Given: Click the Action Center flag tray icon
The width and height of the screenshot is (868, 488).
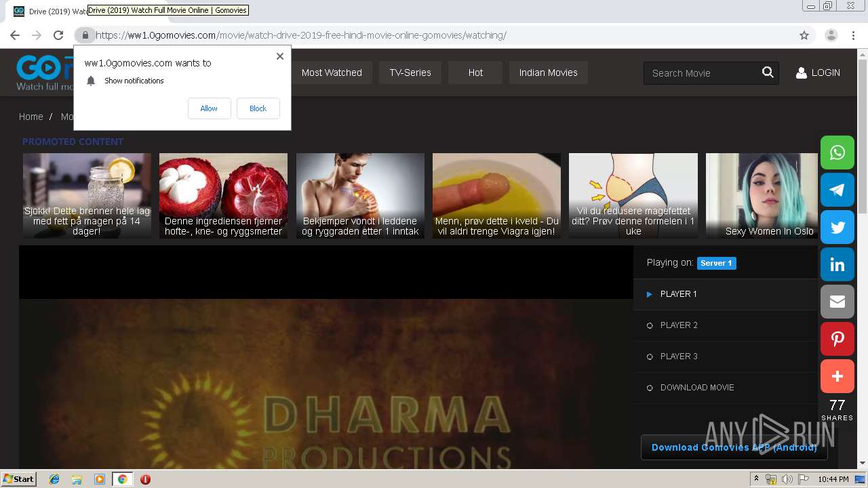Looking at the screenshot, I should pos(803,479).
